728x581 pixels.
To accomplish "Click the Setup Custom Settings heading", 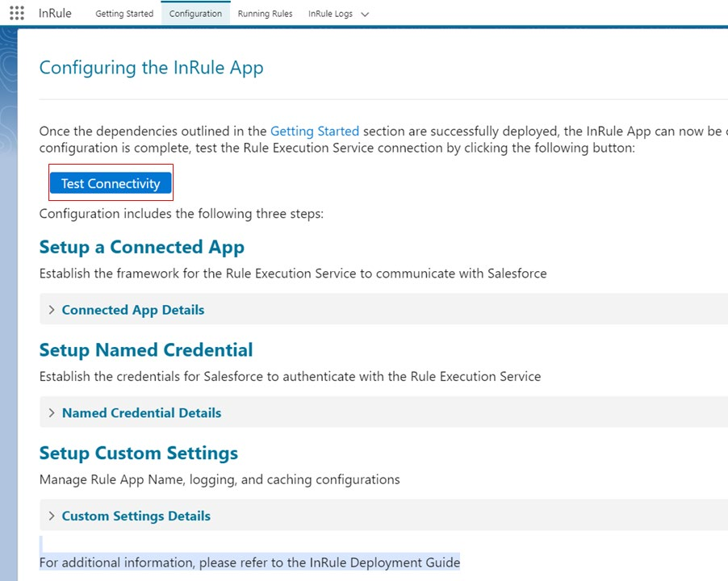I will [138, 453].
